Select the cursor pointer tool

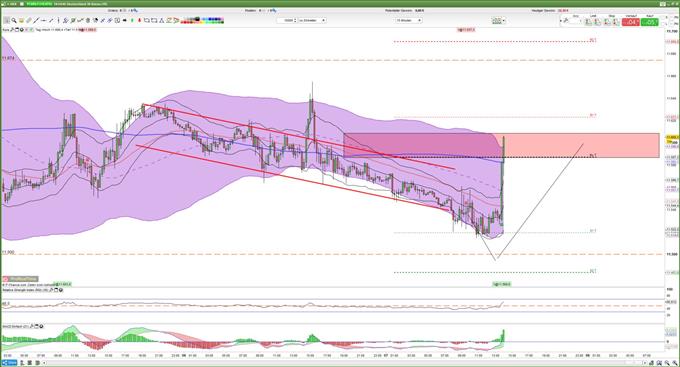tap(7, 20)
